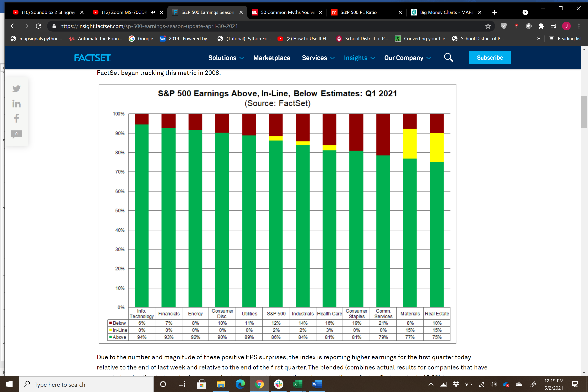Open a new browser tab
The width and height of the screenshot is (588, 392).
click(495, 12)
